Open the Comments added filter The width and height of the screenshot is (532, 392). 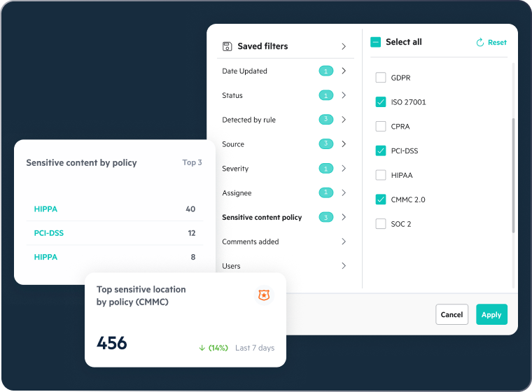coord(251,242)
